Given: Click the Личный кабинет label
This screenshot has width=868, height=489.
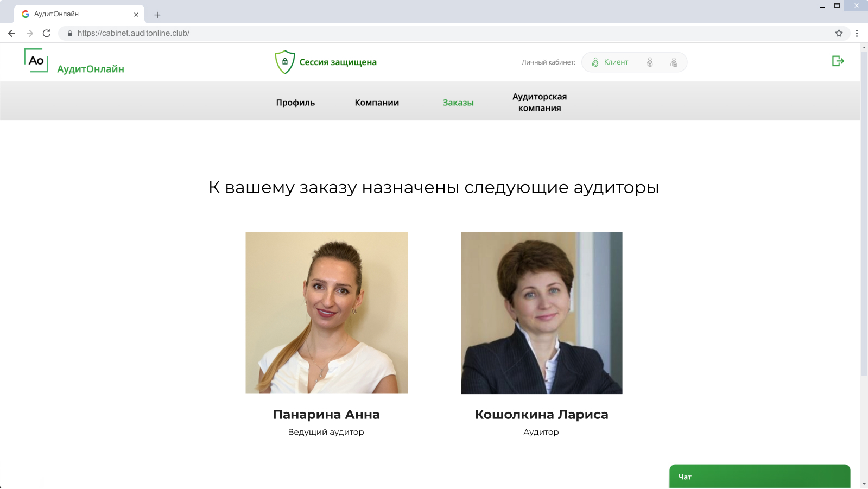Looking at the screenshot, I should (x=548, y=62).
